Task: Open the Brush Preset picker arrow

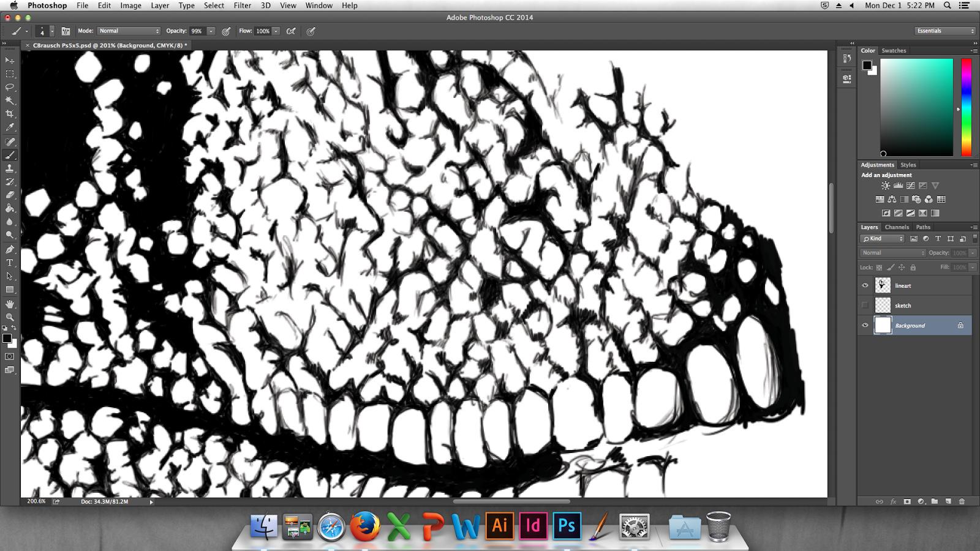Action: (x=52, y=31)
